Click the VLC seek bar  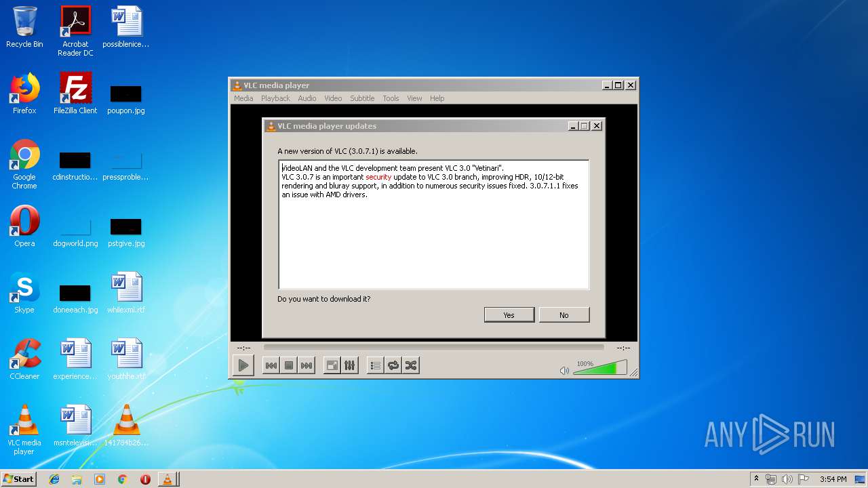coord(433,347)
